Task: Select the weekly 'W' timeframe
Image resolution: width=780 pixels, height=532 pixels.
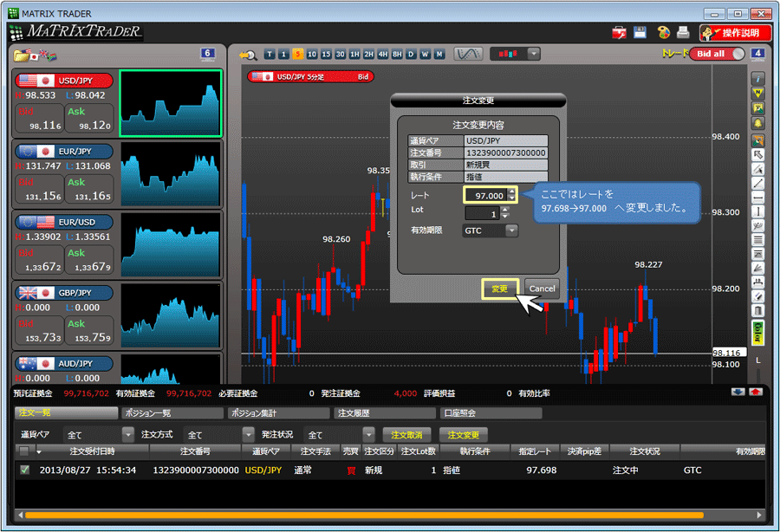Action: 426,55
